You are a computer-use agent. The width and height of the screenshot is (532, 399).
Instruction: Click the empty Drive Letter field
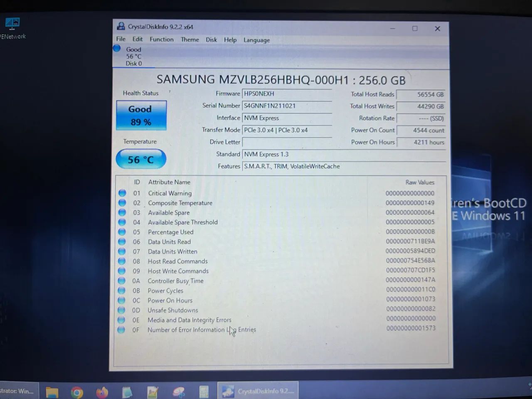[x=287, y=142]
